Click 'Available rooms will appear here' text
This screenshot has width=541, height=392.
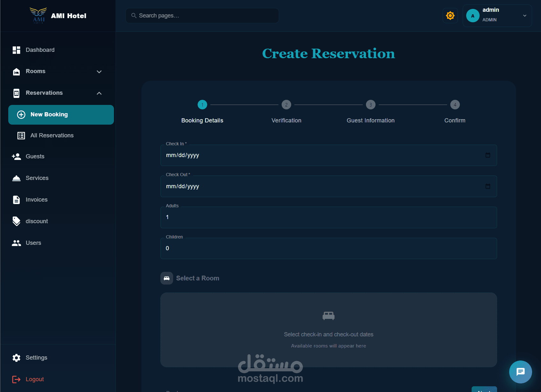click(x=329, y=346)
